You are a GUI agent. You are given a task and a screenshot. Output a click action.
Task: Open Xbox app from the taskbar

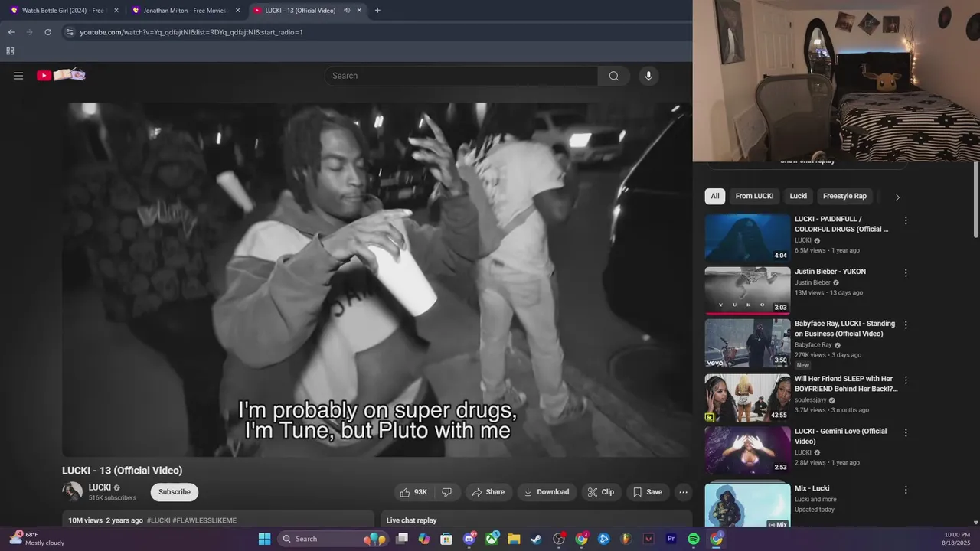click(492, 539)
